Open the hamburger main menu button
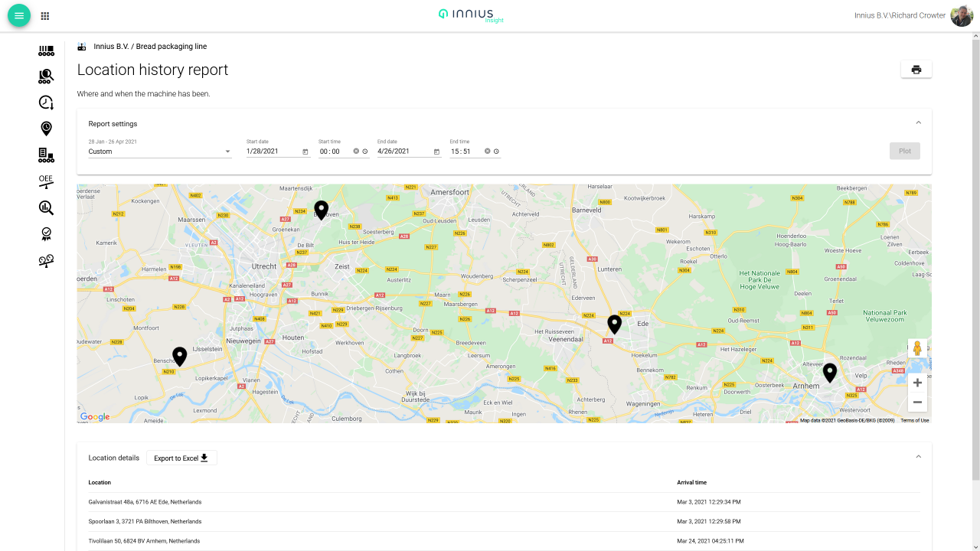 pyautogui.click(x=19, y=15)
